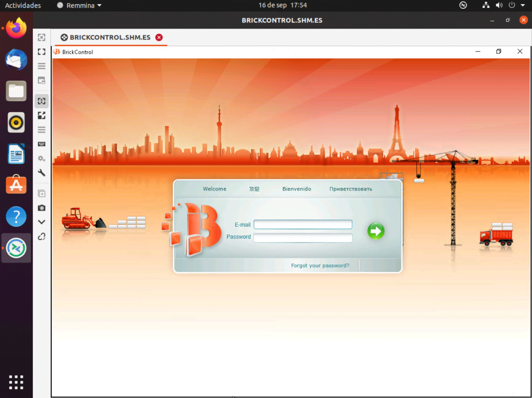Open the Tools wrench menu
The height and width of the screenshot is (398, 532).
42,173
